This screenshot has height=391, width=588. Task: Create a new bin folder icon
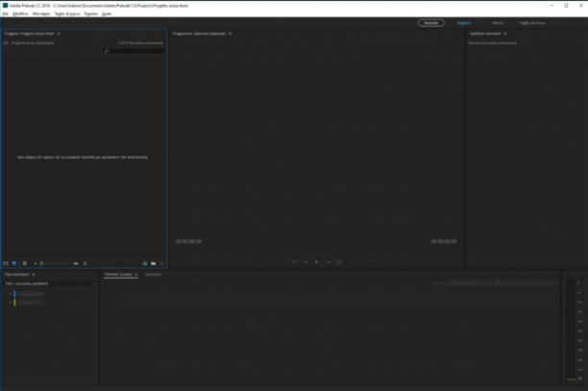154,263
